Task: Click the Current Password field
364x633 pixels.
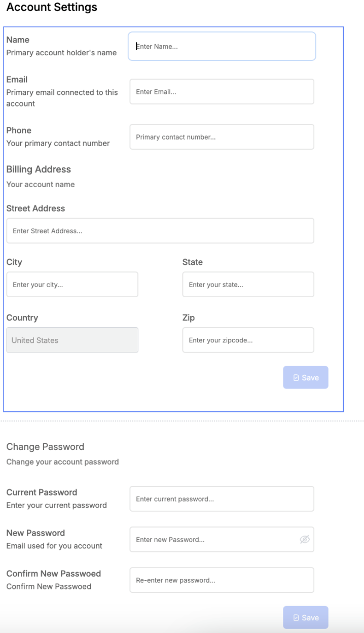Action: (222, 499)
